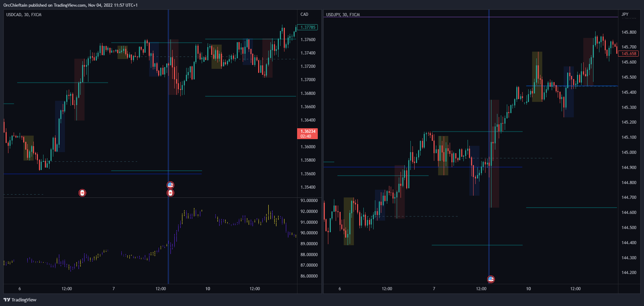Click 1.35600 on the CAD price scale
The image size is (644, 306).
coord(308,174)
